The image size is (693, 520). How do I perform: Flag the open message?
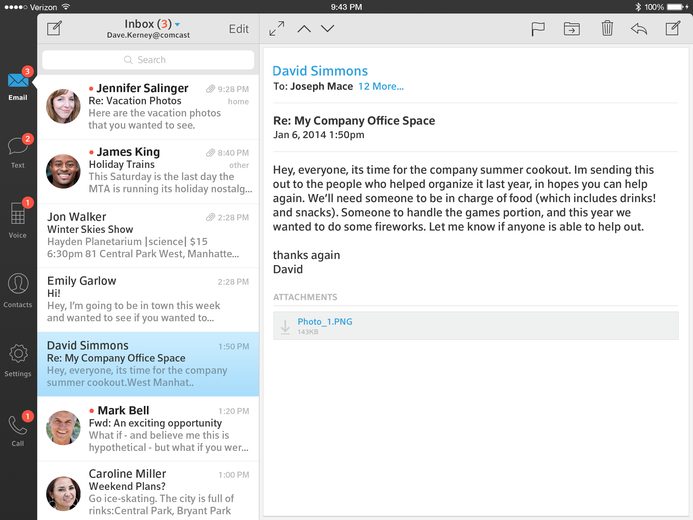[537, 29]
